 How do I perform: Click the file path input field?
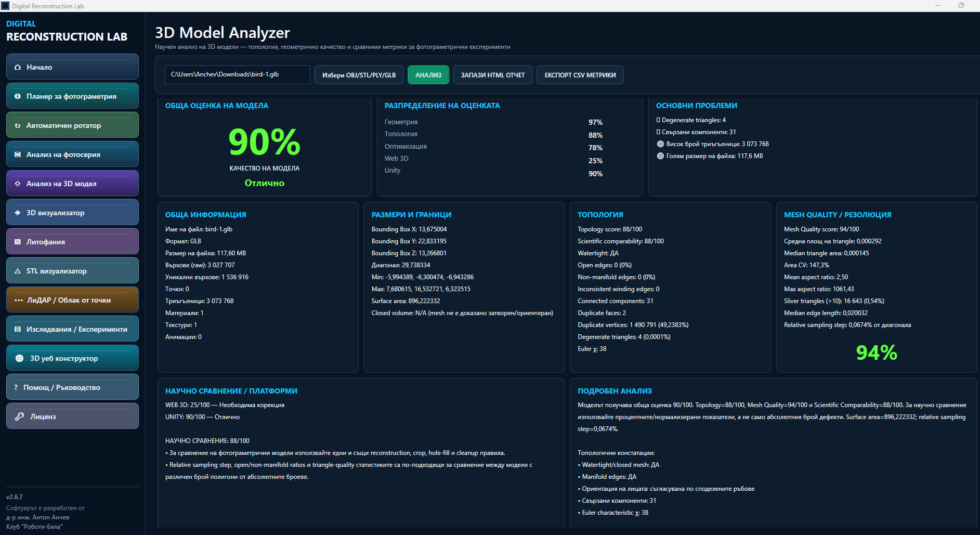click(238, 75)
